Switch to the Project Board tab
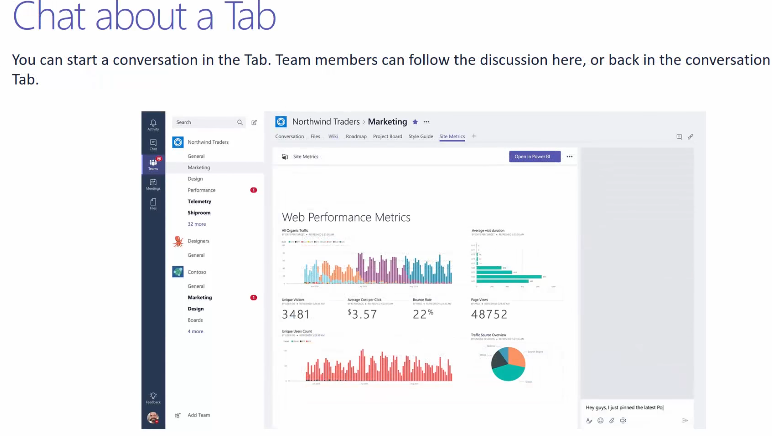Screen dimensions: 772x436 [387, 136]
